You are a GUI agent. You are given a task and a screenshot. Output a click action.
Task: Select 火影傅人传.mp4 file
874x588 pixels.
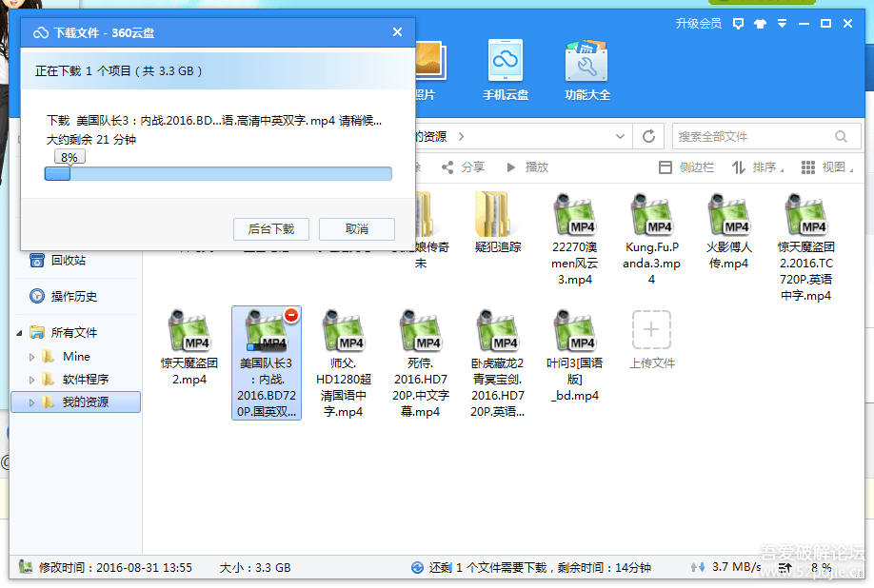pyautogui.click(x=728, y=231)
